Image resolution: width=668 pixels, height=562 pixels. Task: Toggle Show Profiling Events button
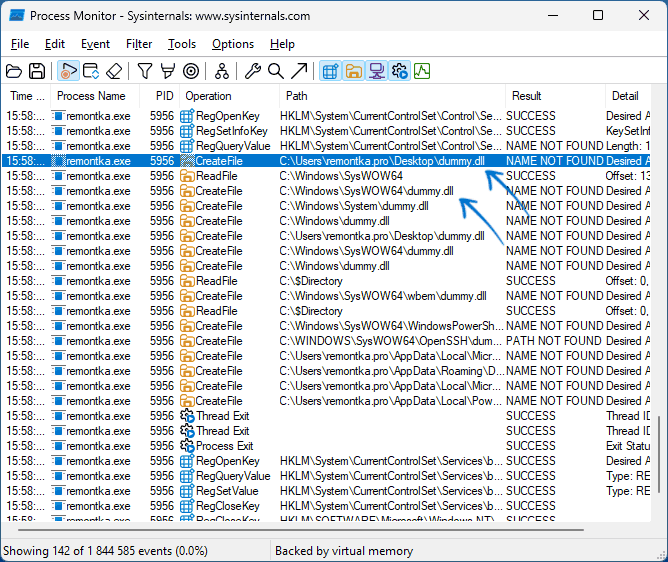coord(422,71)
